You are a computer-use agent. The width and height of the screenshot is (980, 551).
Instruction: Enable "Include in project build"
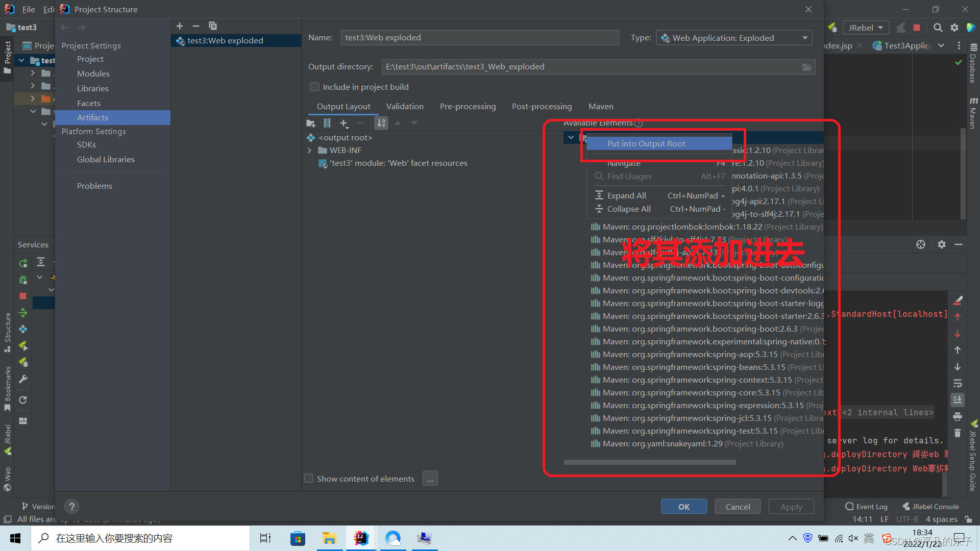coord(315,87)
